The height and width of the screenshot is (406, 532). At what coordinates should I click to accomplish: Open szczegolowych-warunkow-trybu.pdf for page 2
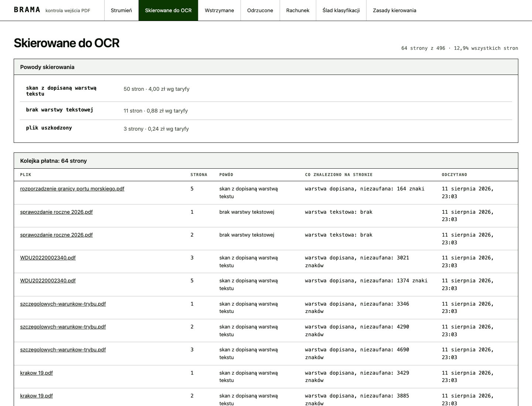tap(63, 327)
